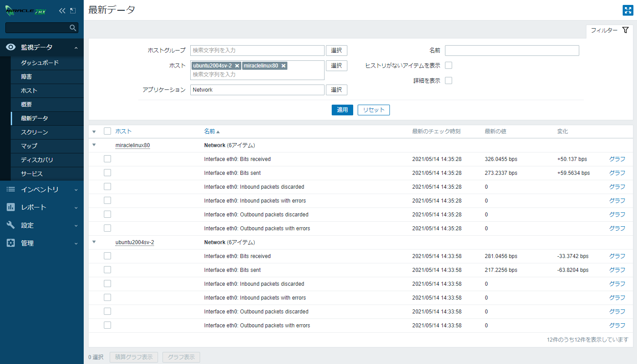637x364 pixels.
Task: Open the ダッシュボード menu item
Action: [x=40, y=63]
